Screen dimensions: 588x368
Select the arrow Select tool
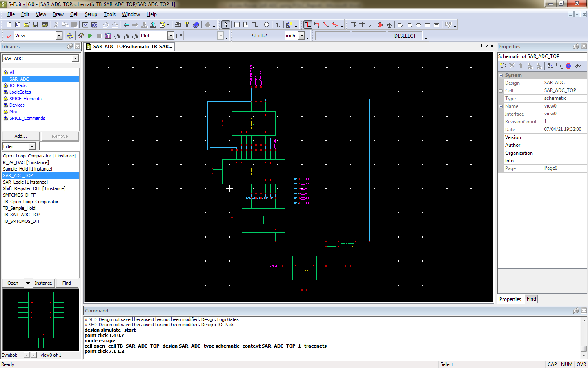coord(226,25)
